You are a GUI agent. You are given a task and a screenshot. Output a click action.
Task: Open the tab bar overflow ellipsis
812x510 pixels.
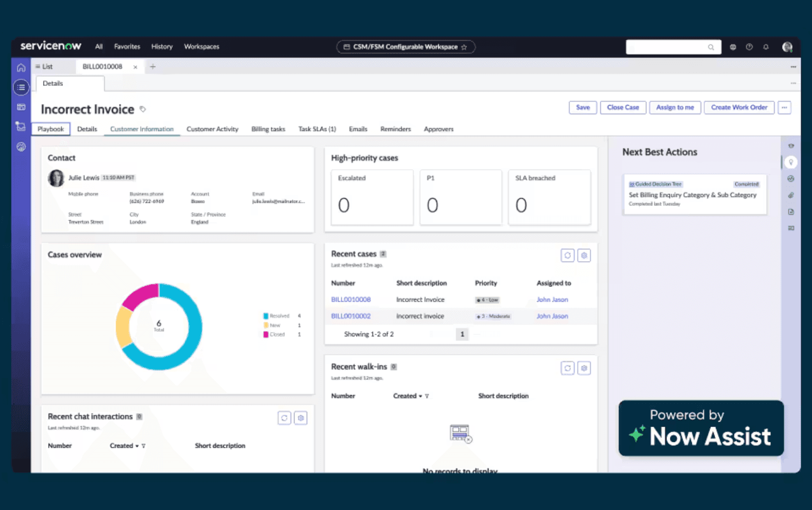(793, 67)
